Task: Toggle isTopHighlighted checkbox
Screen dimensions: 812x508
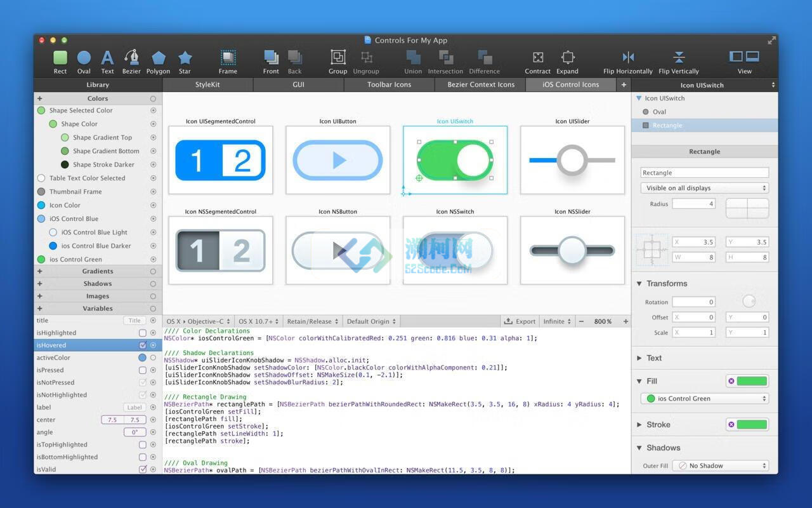Action: pos(142,444)
